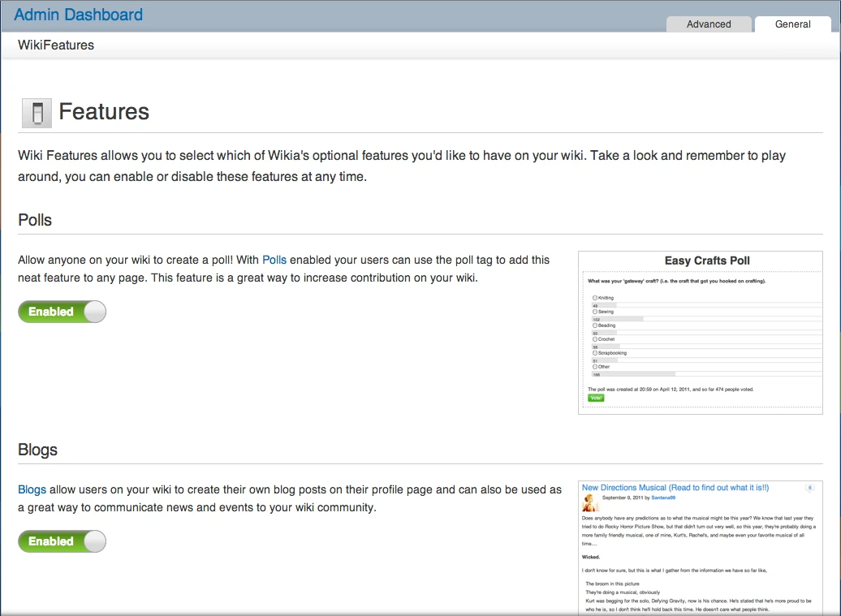Pick the Beading radio button
Image resolution: width=841 pixels, height=616 pixels.
(x=595, y=325)
